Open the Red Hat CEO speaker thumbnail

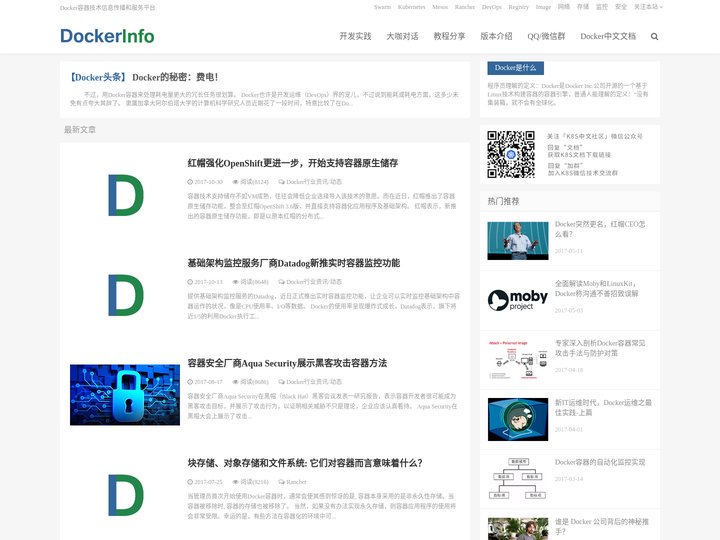tap(518, 241)
